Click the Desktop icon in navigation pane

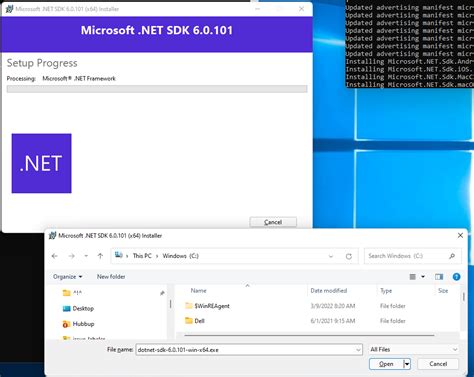[x=67, y=308]
